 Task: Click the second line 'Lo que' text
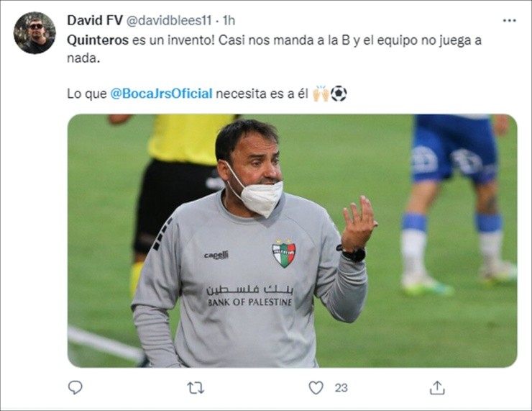[87, 94]
